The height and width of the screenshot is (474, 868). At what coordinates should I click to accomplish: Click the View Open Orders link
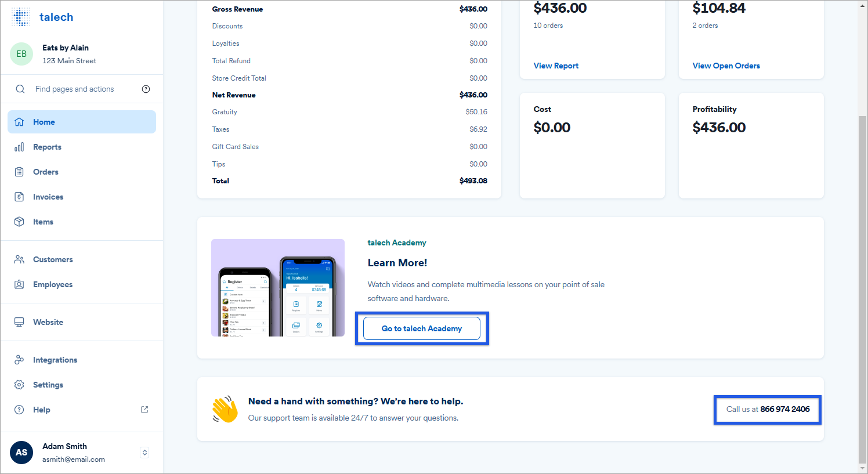[726, 66]
